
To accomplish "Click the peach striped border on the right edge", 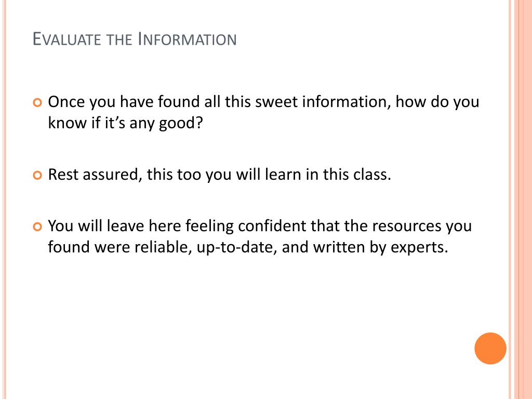I will click(x=520, y=199).
